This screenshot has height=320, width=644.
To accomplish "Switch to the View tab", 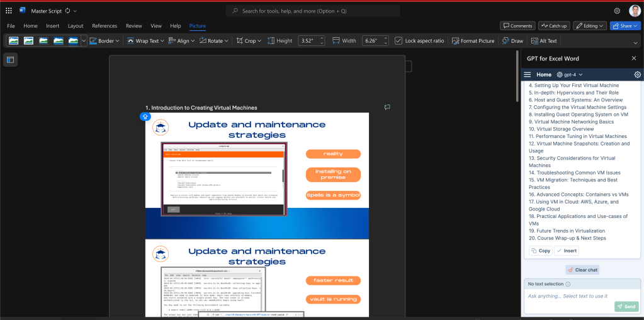I will click(156, 26).
